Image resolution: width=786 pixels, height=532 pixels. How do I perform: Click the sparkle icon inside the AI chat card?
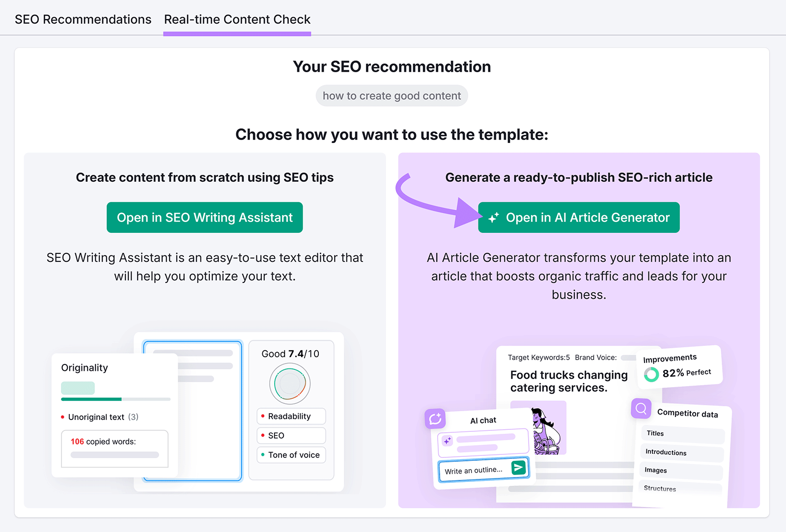[x=449, y=441]
